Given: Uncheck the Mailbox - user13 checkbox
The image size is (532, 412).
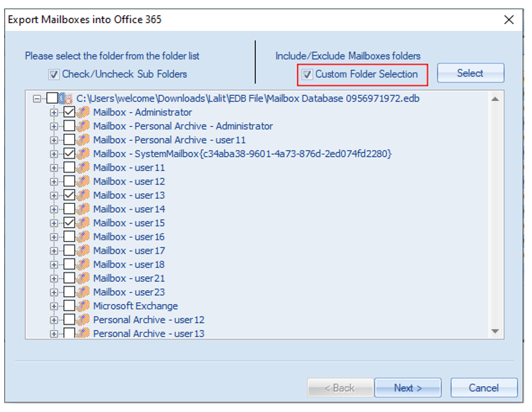Looking at the screenshot, I should [69, 195].
